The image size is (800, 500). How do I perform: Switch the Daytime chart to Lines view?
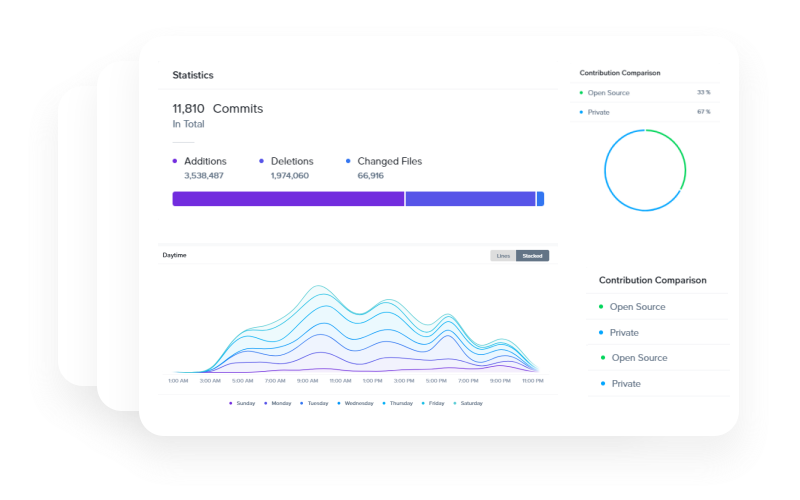coord(503,256)
